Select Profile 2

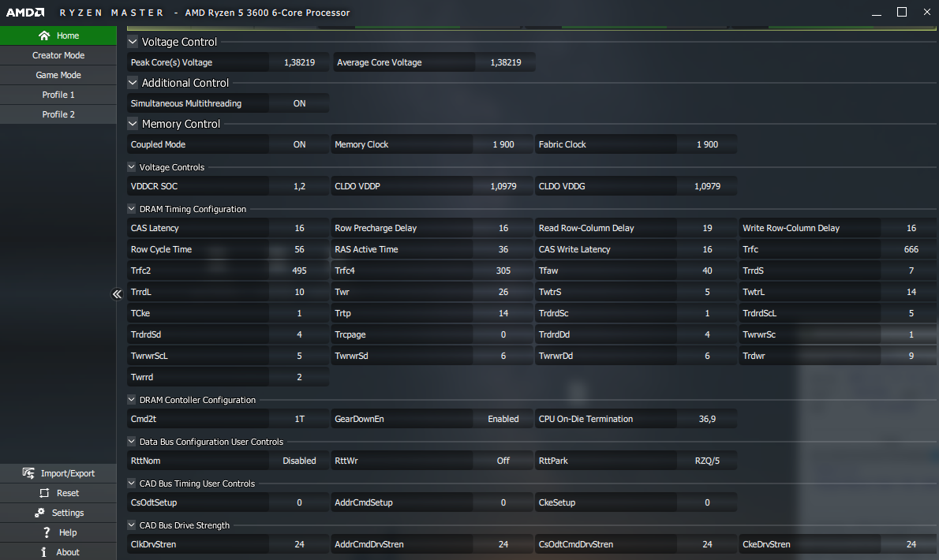pos(58,114)
